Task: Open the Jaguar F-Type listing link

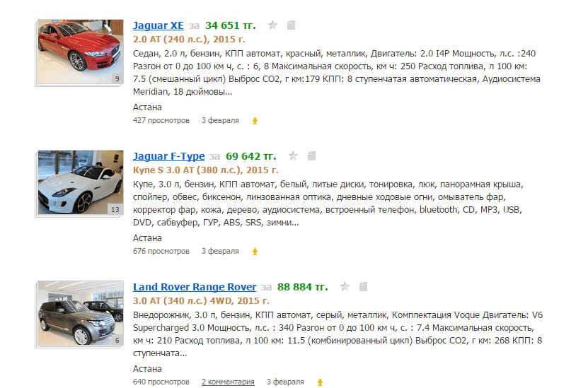Action: tap(168, 156)
